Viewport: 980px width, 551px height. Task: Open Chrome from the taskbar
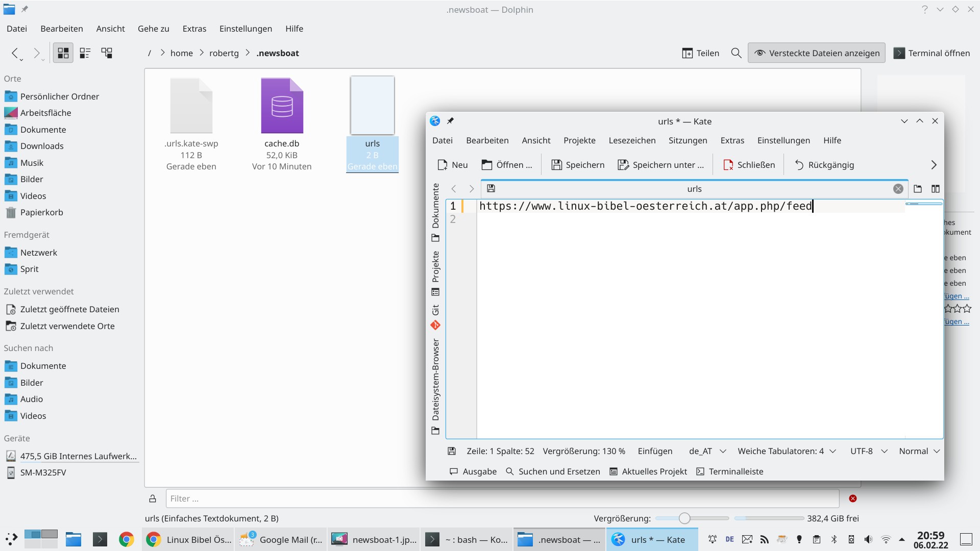(126, 539)
